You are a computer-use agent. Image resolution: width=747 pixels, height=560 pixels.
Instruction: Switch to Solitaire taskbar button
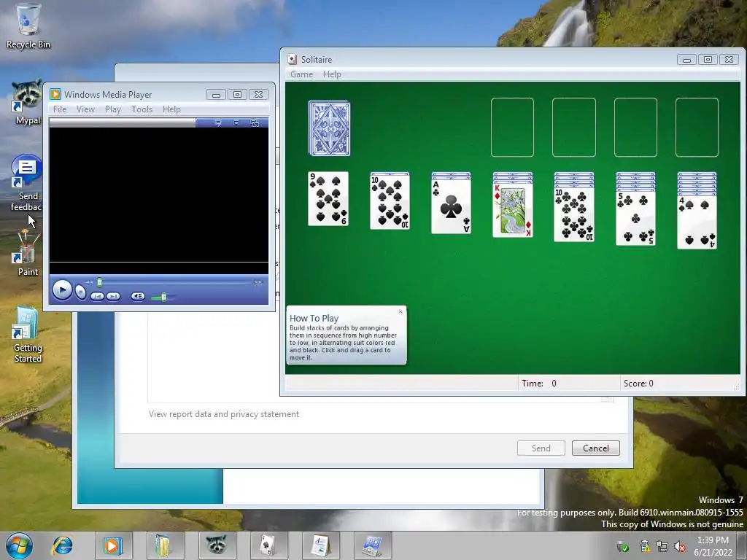268,545
